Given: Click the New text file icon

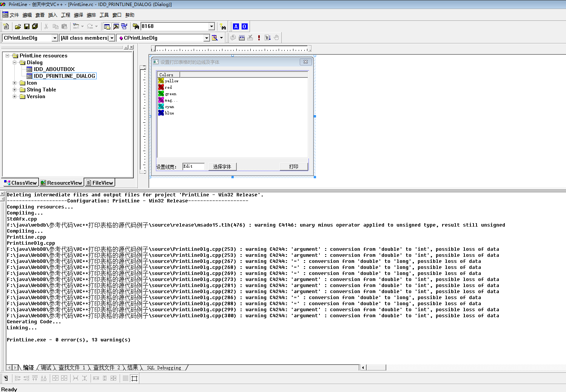Looking at the screenshot, I should click(x=6, y=26).
